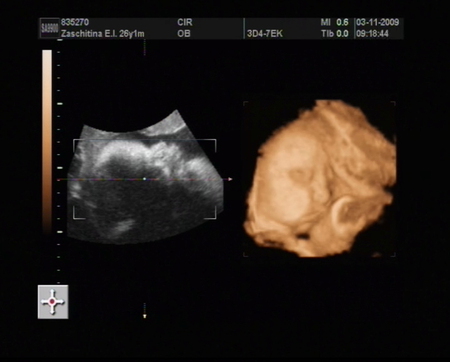The width and height of the screenshot is (450, 362).
Task: Click the top-left ROI box corner
Action: click(x=76, y=142)
